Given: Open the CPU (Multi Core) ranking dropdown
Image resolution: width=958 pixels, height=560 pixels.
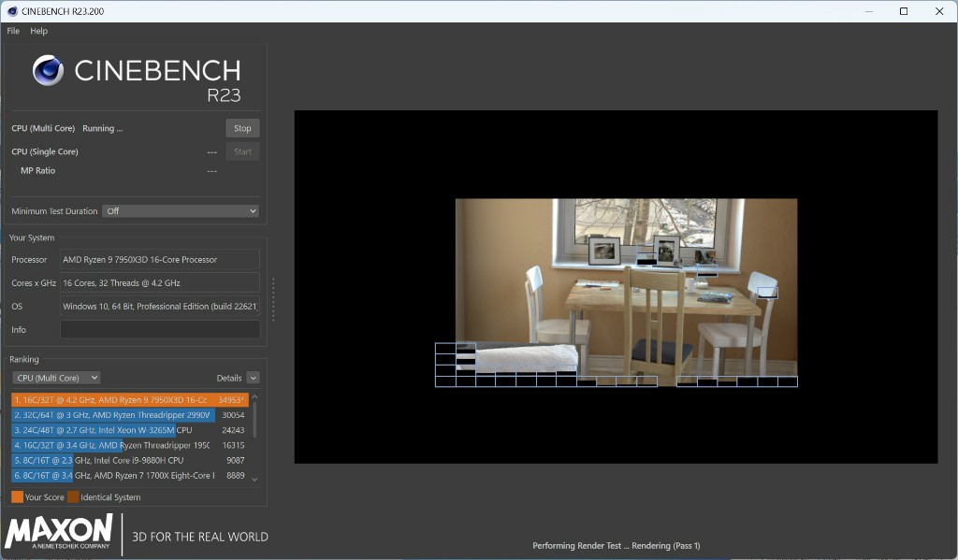Looking at the screenshot, I should pos(56,378).
